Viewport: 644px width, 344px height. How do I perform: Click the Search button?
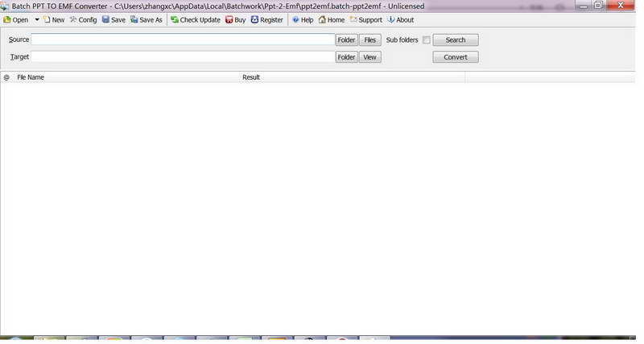tap(456, 39)
